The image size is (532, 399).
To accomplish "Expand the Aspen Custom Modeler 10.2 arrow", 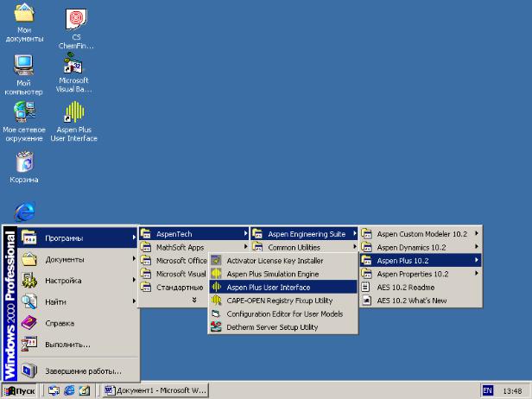I will 477,233.
